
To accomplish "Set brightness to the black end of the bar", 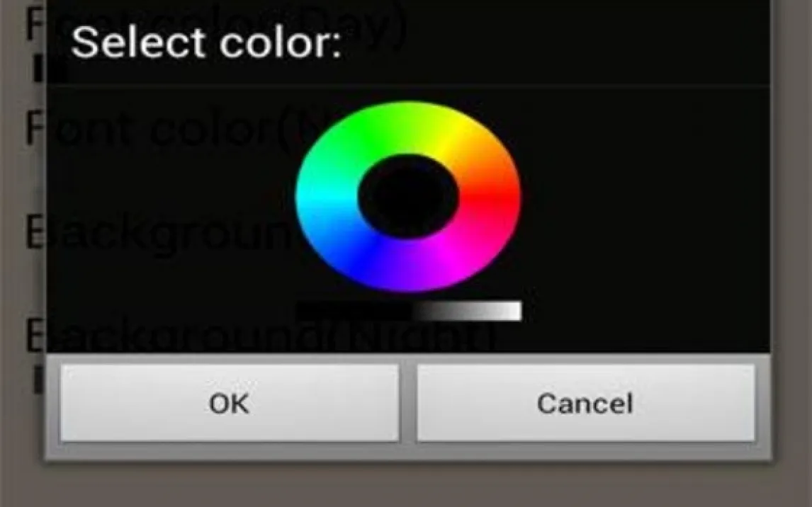I will [x=303, y=311].
